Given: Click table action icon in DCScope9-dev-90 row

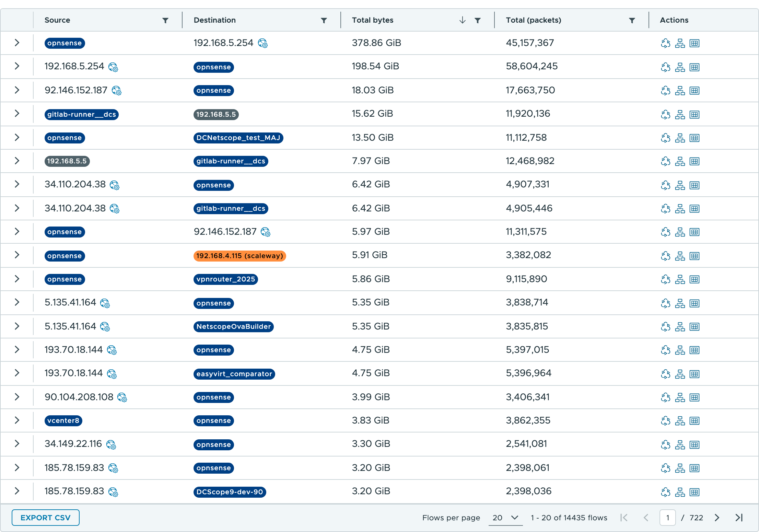Looking at the screenshot, I should click(x=694, y=492).
